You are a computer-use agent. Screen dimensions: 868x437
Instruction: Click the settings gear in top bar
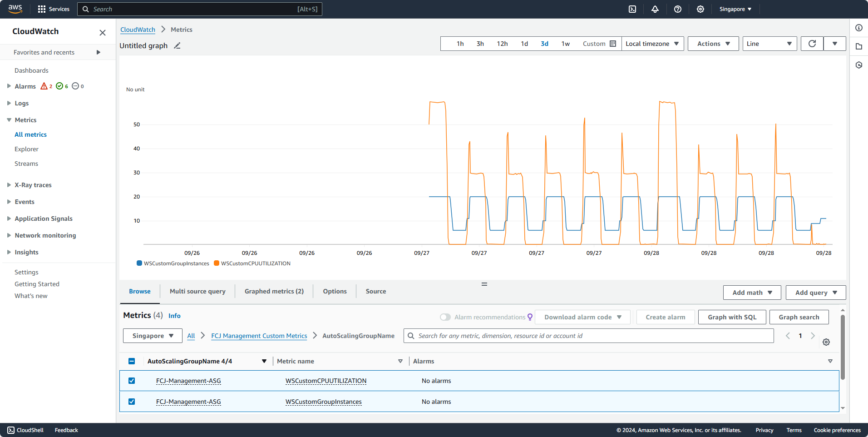point(700,9)
